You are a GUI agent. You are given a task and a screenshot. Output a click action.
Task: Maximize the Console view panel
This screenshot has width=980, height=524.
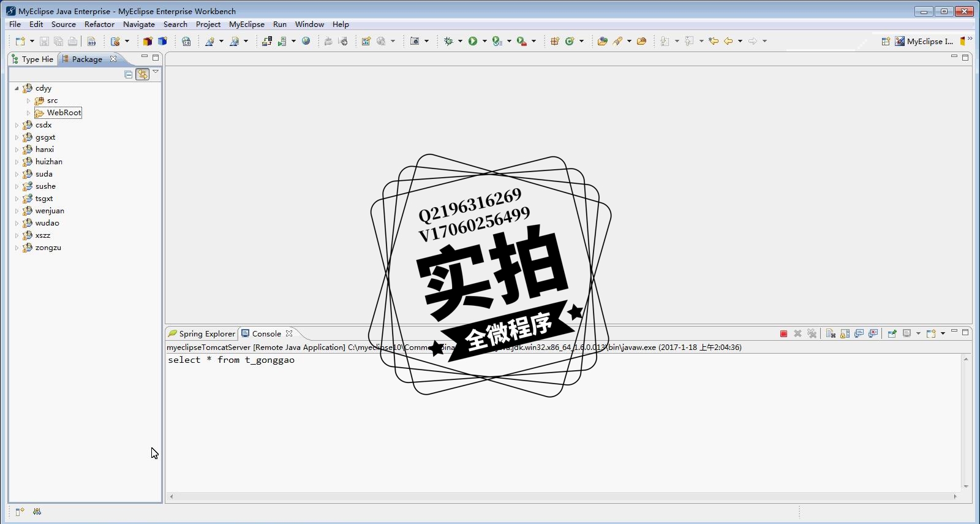click(965, 332)
